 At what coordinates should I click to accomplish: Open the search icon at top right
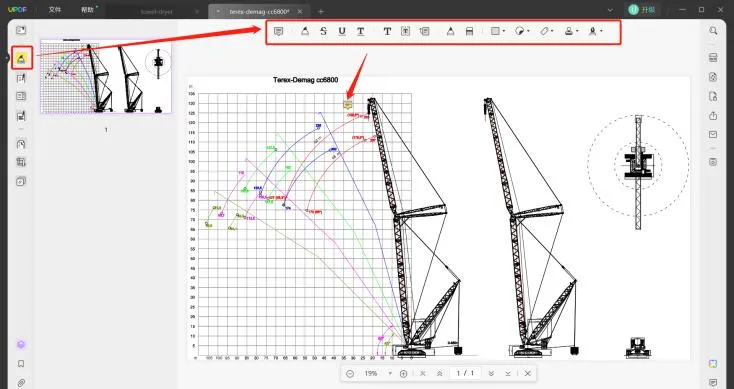tap(713, 31)
